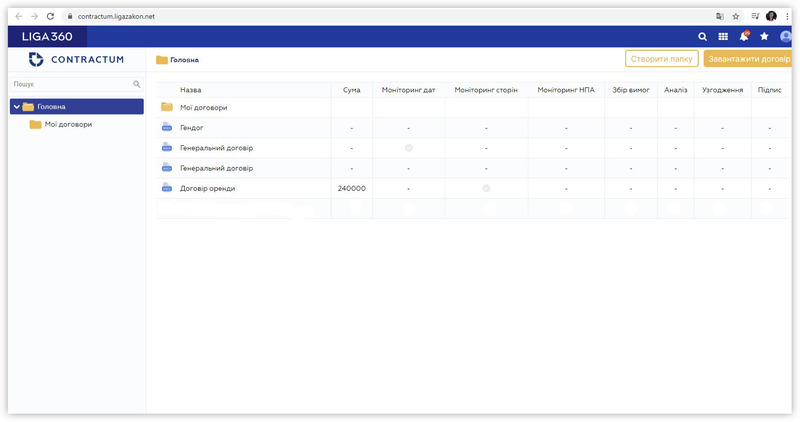Click the folder icon in Мої договори table row
Screen dimensions: 800x422
(x=167, y=107)
